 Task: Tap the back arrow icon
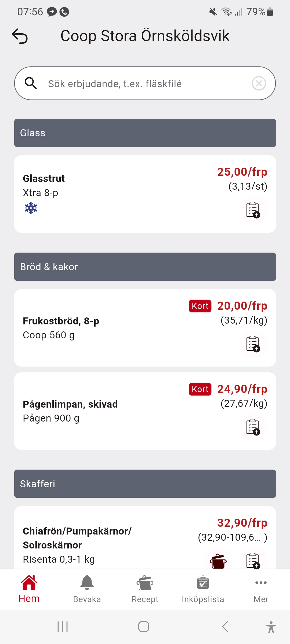[20, 36]
